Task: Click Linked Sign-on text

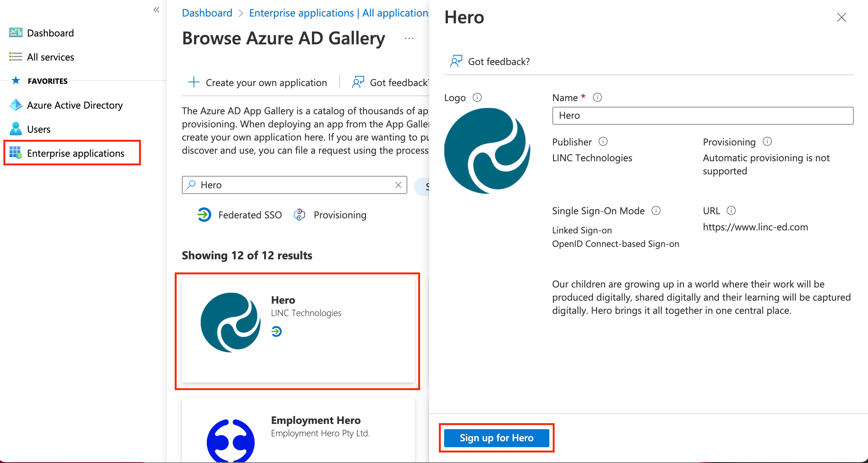Action: (582, 230)
